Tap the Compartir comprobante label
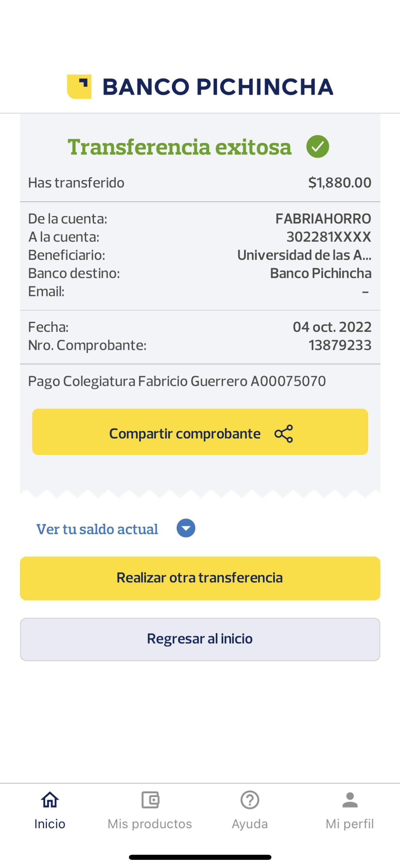Screen dimensions: 400x868 185,434
